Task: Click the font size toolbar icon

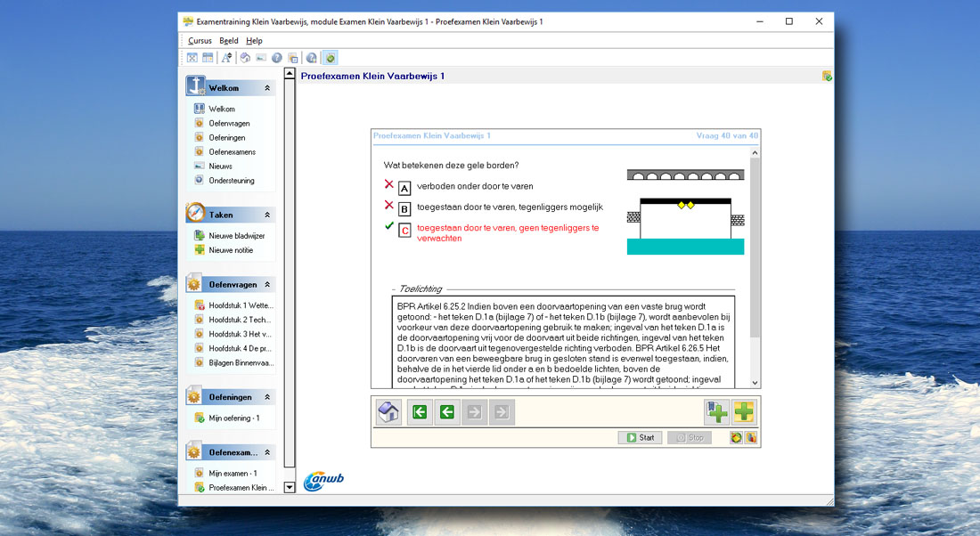Action: (227, 58)
